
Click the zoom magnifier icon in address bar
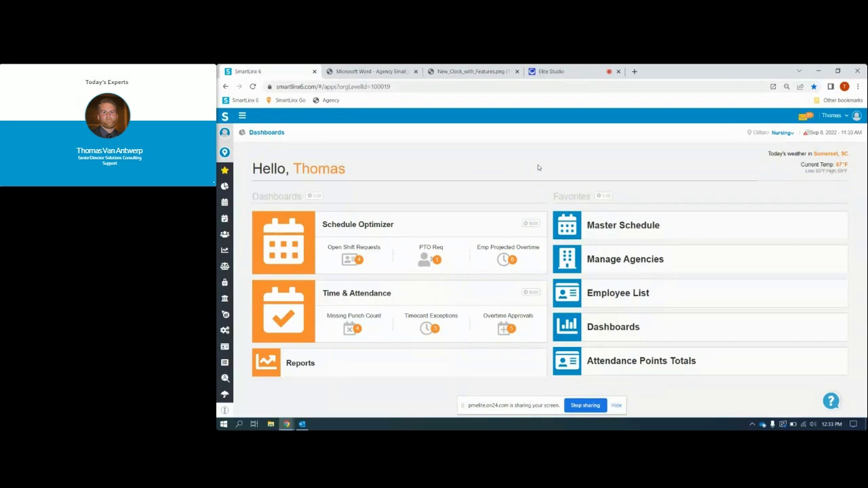(x=787, y=87)
